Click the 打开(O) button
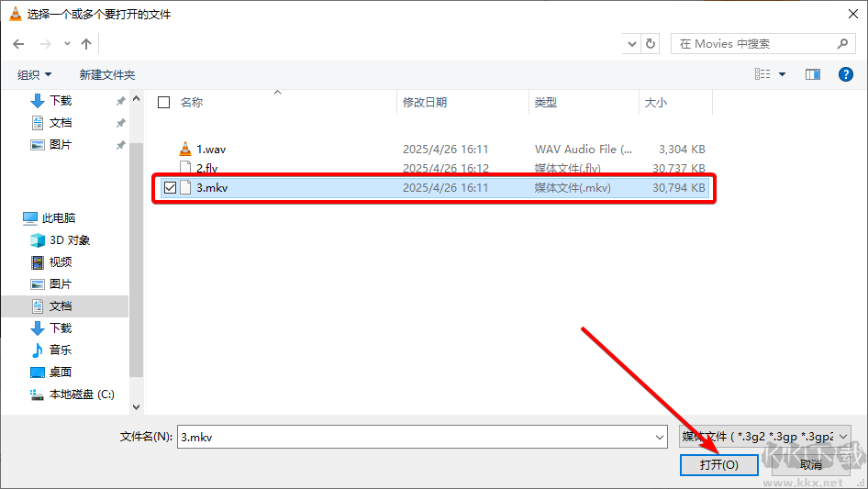The image size is (868, 489). [x=718, y=465]
